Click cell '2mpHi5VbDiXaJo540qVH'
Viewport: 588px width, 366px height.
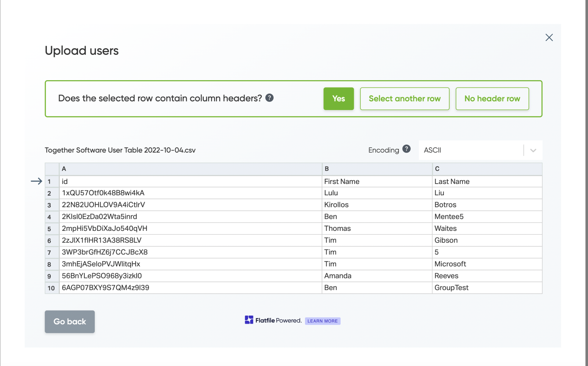[x=191, y=229]
